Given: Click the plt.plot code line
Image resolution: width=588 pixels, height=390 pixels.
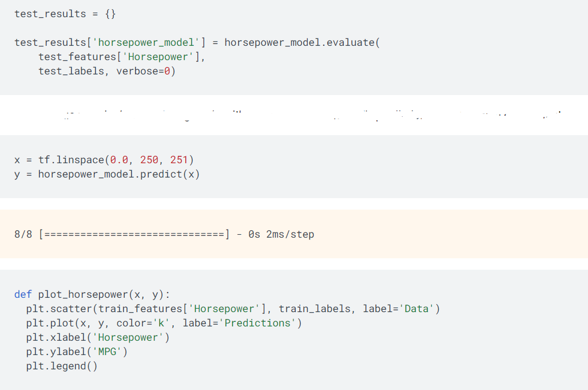Looking at the screenshot, I should point(164,323).
